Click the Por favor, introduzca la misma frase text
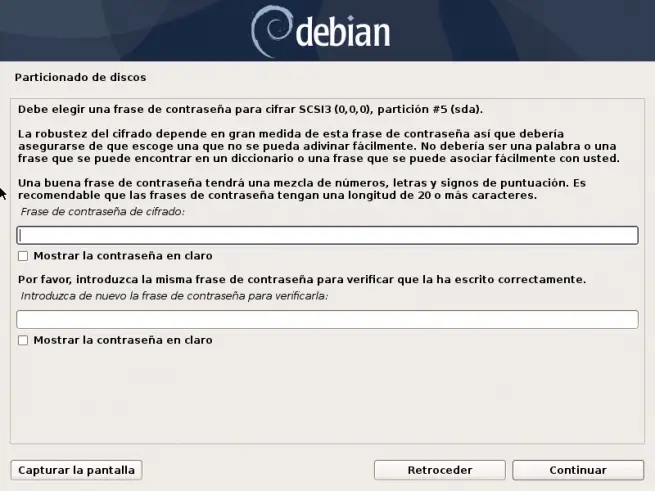 tap(302, 280)
